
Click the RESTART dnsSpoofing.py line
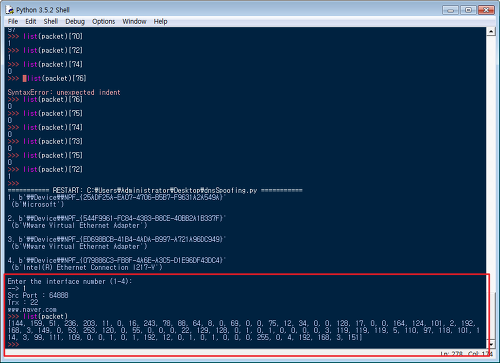155,190
